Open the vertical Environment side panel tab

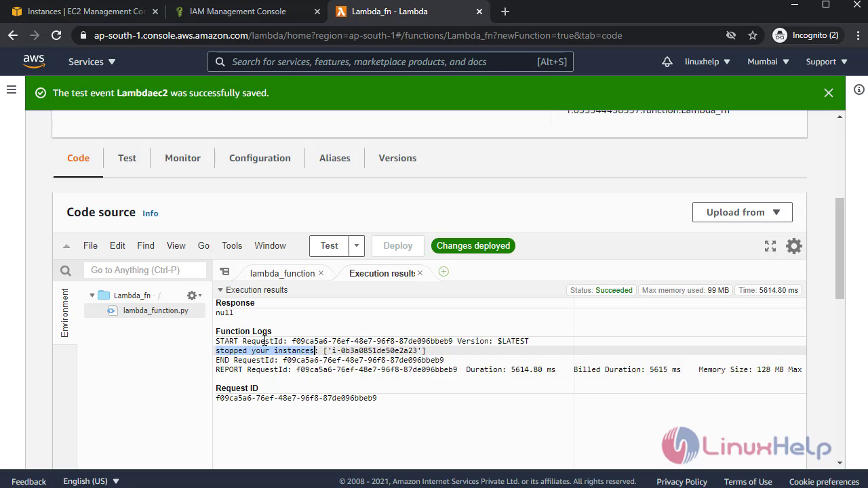(65, 313)
